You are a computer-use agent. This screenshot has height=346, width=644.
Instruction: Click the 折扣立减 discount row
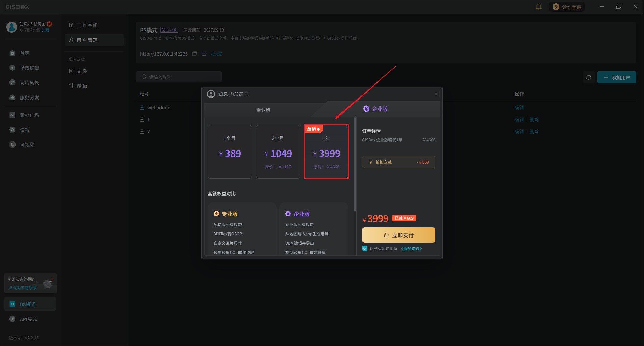coord(398,162)
